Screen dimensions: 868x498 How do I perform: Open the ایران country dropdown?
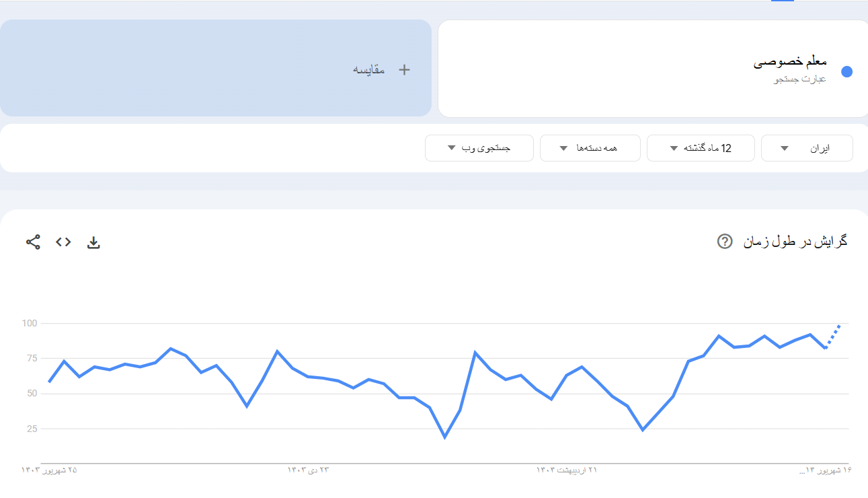coord(807,148)
